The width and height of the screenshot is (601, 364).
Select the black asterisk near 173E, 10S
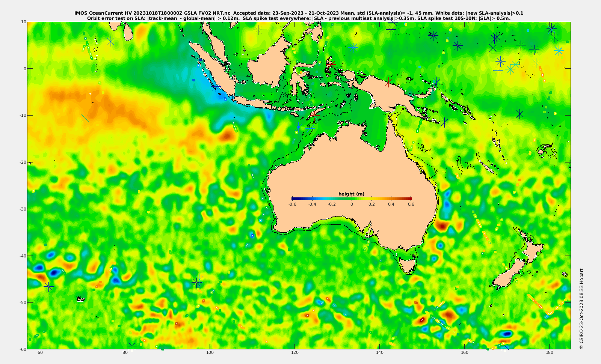520,114
